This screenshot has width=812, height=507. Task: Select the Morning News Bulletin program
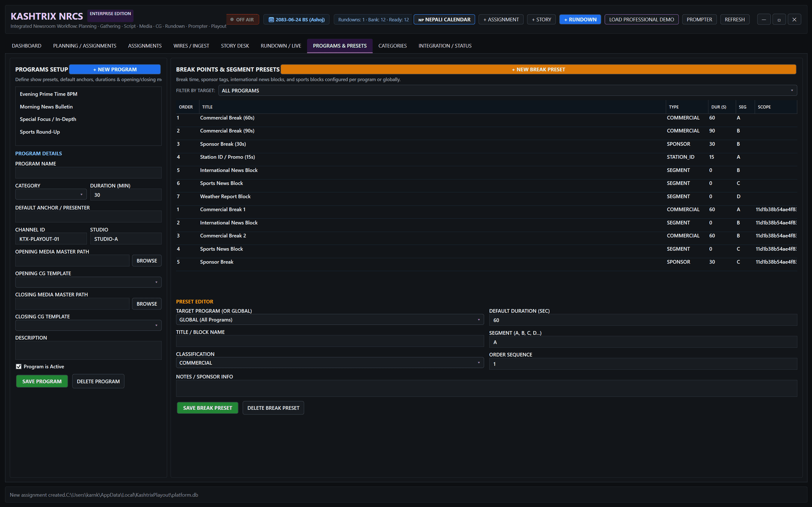click(x=88, y=107)
